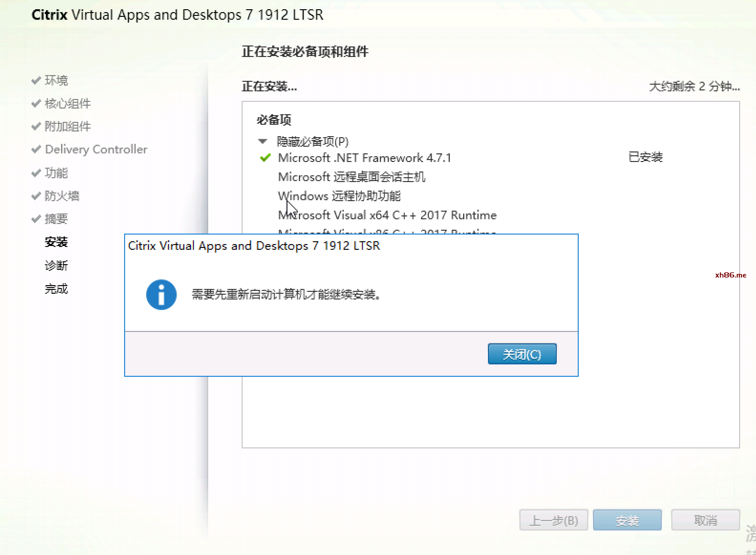Select the 完成 step in sidebar
The width and height of the screenshot is (756, 555).
coord(56,289)
